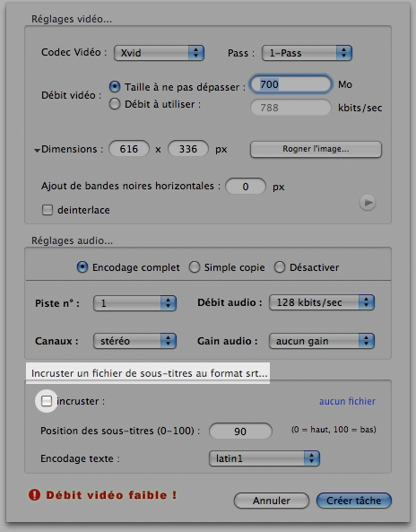
Task: Open the Débit audio 128 kbits/sec dropdown
Action: tap(322, 302)
